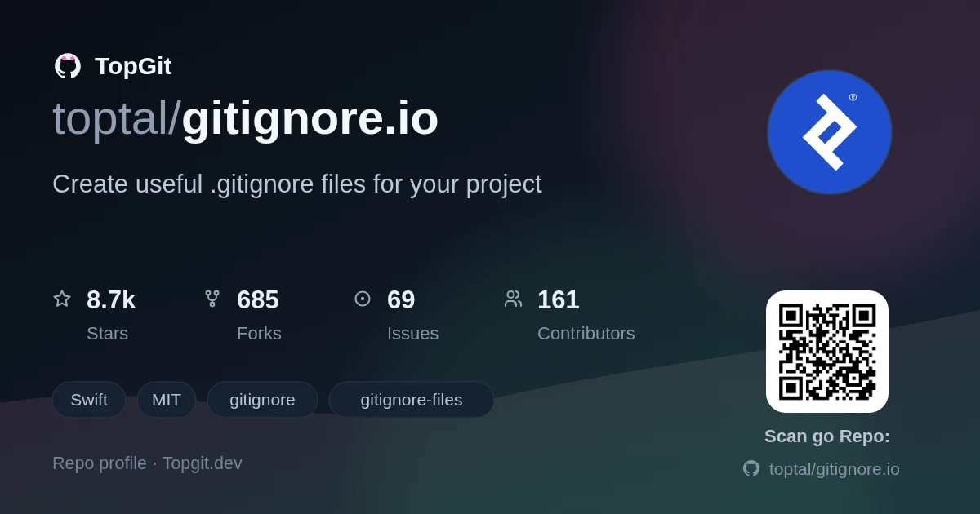Viewport: 980px width, 514px height.
Task: Click the TopGit brand name
Action: click(x=133, y=66)
